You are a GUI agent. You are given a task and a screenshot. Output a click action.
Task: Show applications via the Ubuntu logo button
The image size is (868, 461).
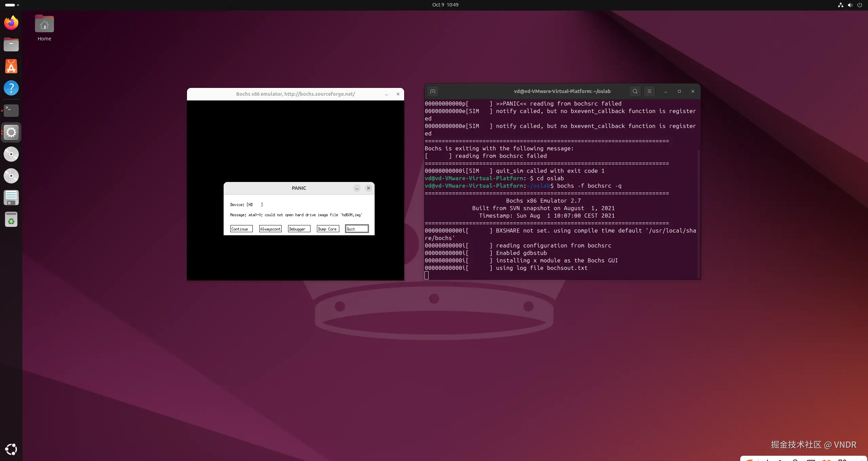pos(11,449)
